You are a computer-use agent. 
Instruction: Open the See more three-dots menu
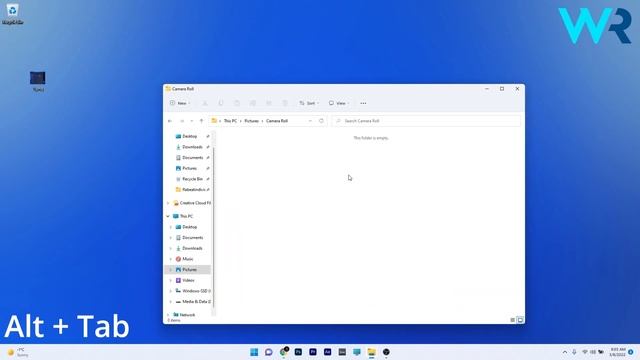coord(363,103)
